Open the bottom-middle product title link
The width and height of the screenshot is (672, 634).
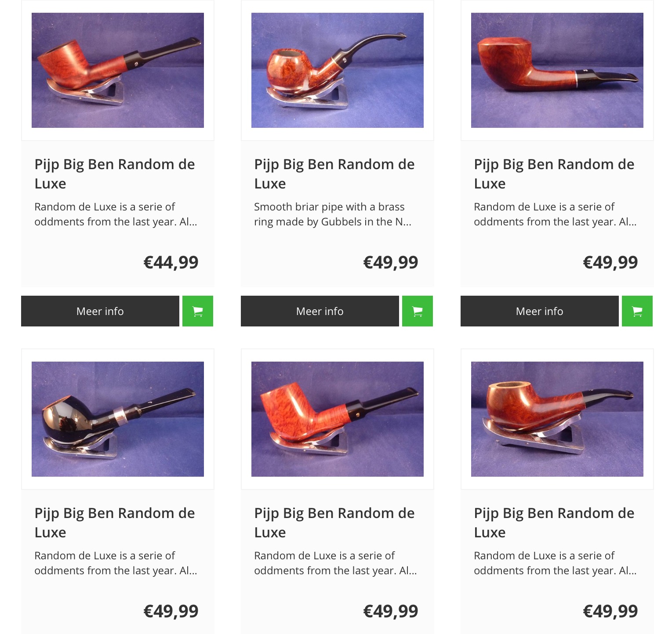[334, 522]
